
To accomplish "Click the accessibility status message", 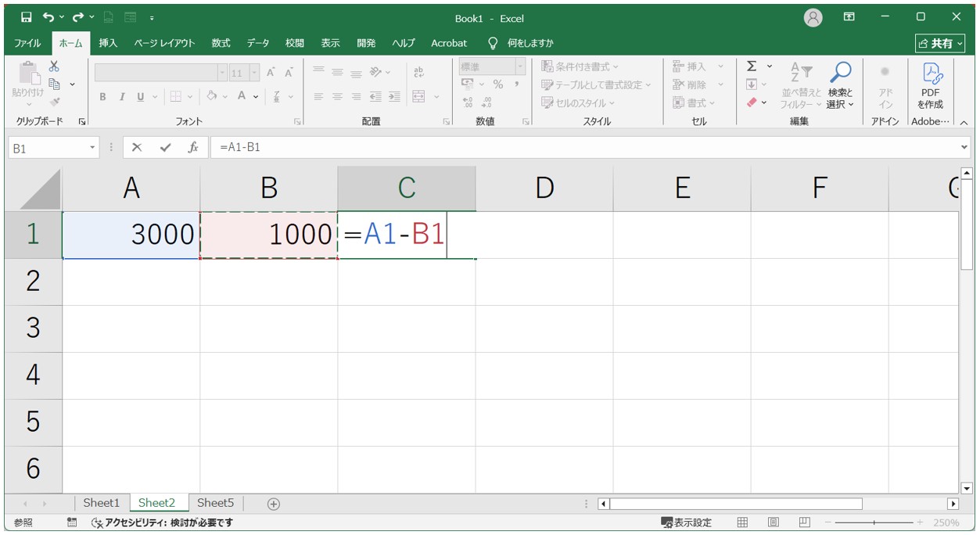I will pyautogui.click(x=162, y=522).
